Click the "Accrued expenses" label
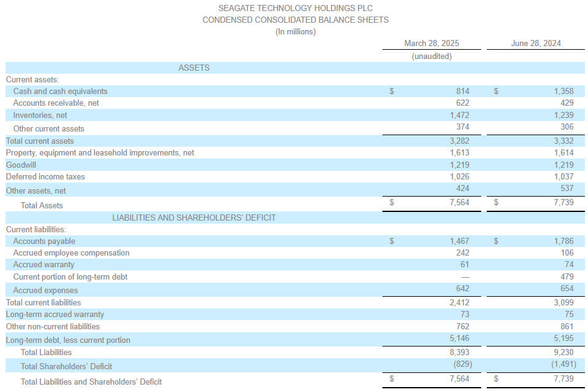 (x=45, y=290)
